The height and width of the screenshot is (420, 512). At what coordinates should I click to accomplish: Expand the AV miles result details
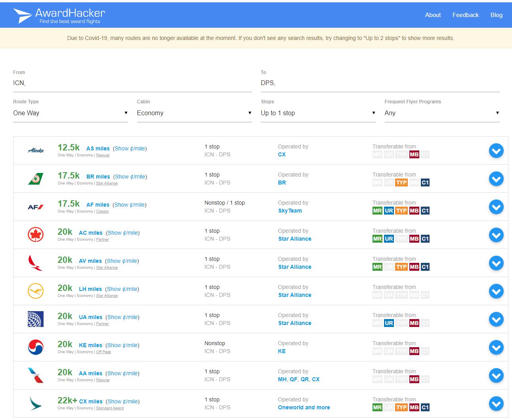[496, 263]
